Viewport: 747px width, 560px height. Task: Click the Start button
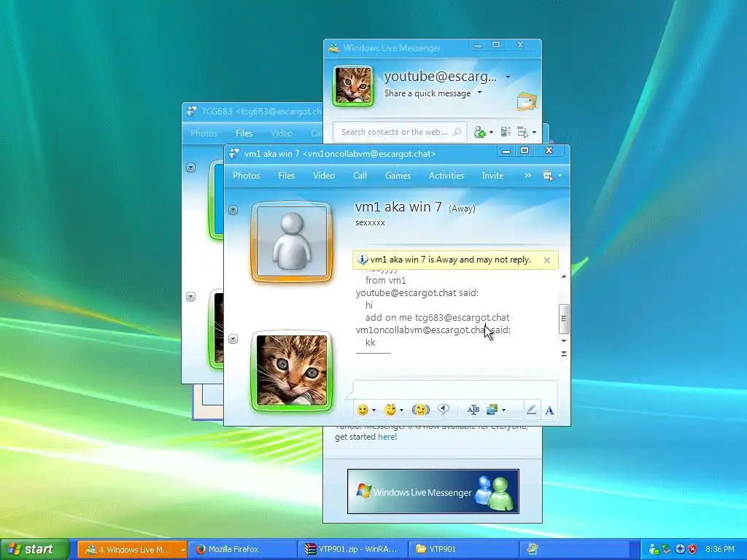(35, 549)
